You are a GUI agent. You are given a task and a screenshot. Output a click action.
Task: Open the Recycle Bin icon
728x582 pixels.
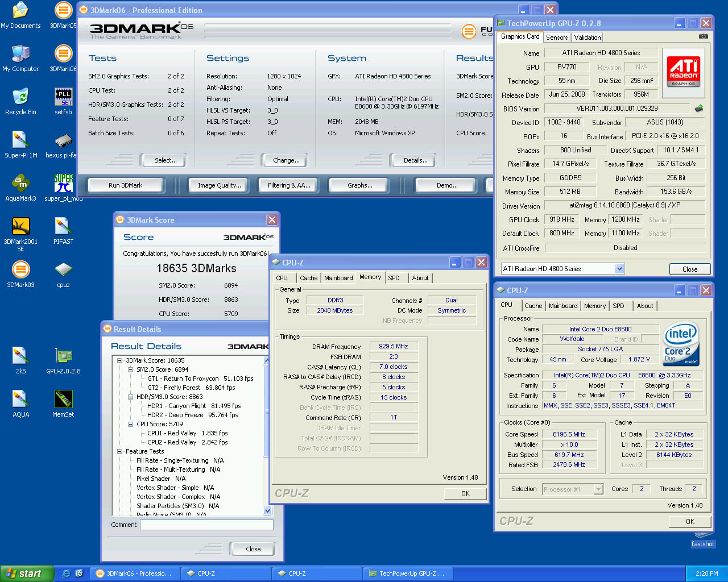[20, 102]
